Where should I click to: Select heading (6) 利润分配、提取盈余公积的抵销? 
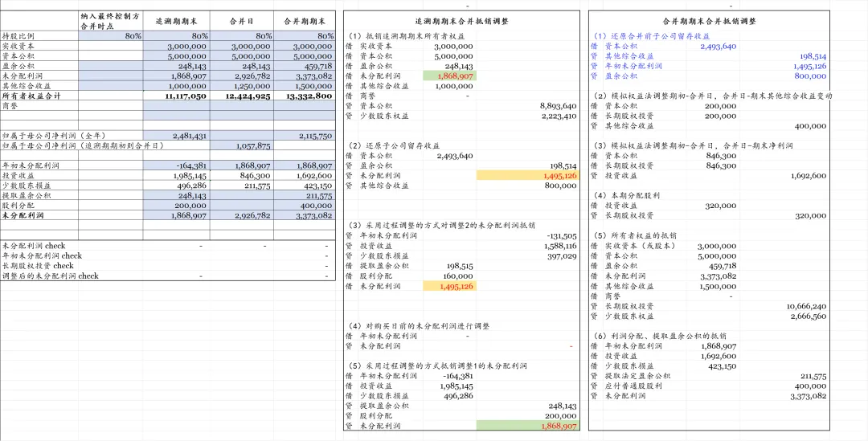click(x=660, y=336)
